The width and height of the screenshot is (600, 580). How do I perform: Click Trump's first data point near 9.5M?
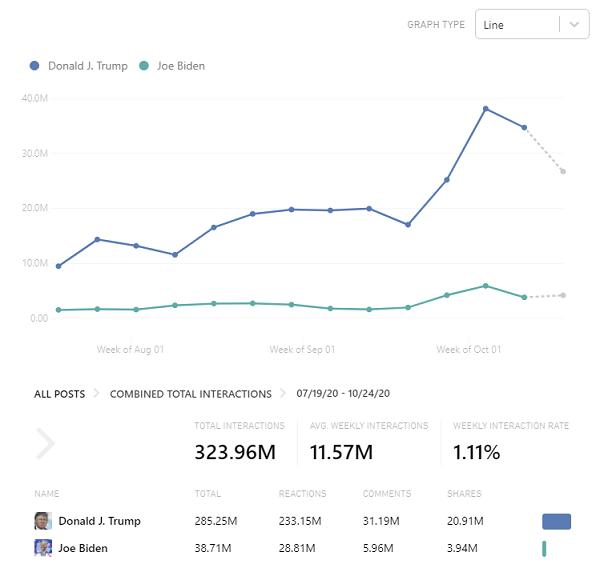pos(59,266)
